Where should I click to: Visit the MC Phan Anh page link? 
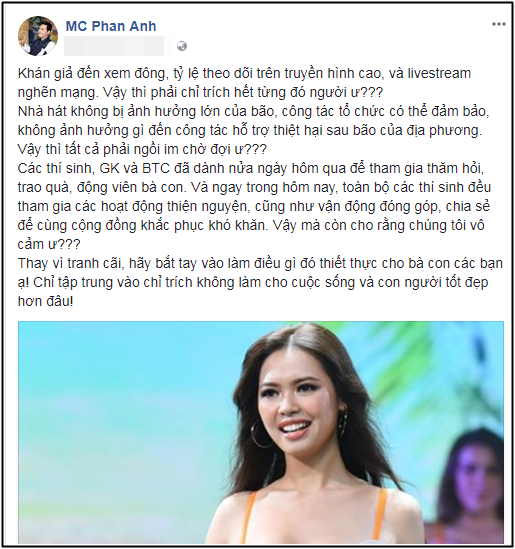click(111, 26)
